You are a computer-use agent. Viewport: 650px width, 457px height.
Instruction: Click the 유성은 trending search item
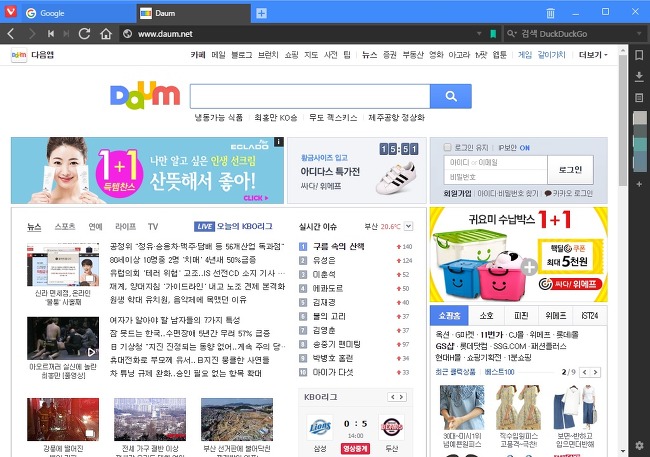[324, 260]
